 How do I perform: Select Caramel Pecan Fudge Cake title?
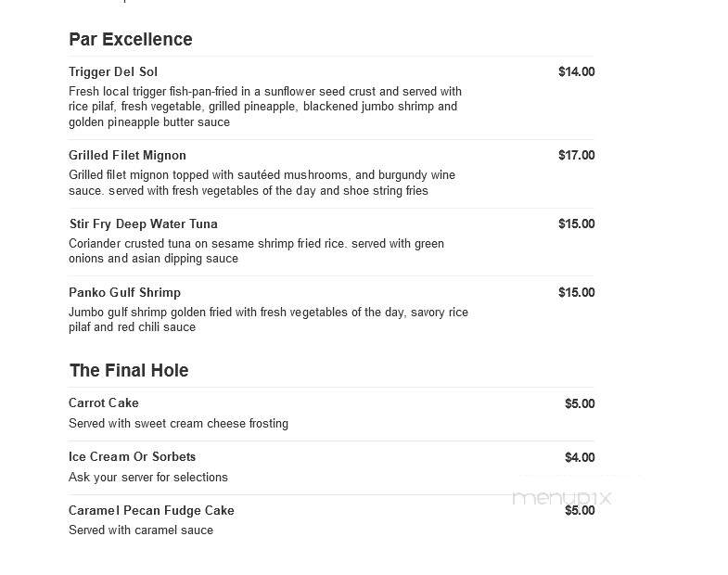tap(151, 510)
